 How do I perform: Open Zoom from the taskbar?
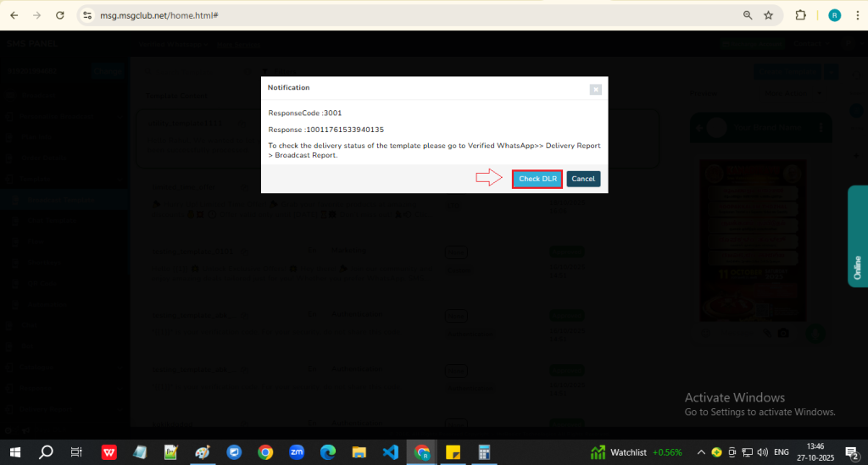click(x=297, y=451)
